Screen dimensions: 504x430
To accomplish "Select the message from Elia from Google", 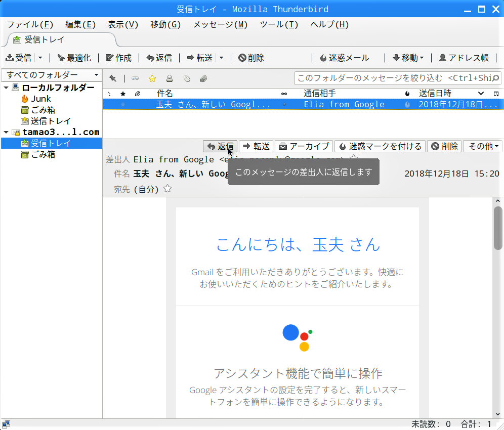I will [303, 104].
